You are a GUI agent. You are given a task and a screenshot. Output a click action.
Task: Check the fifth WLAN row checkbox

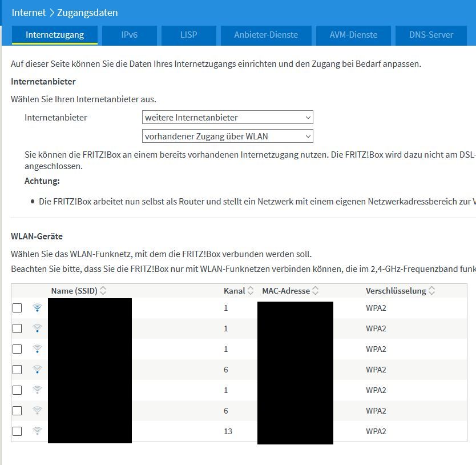[17, 390]
